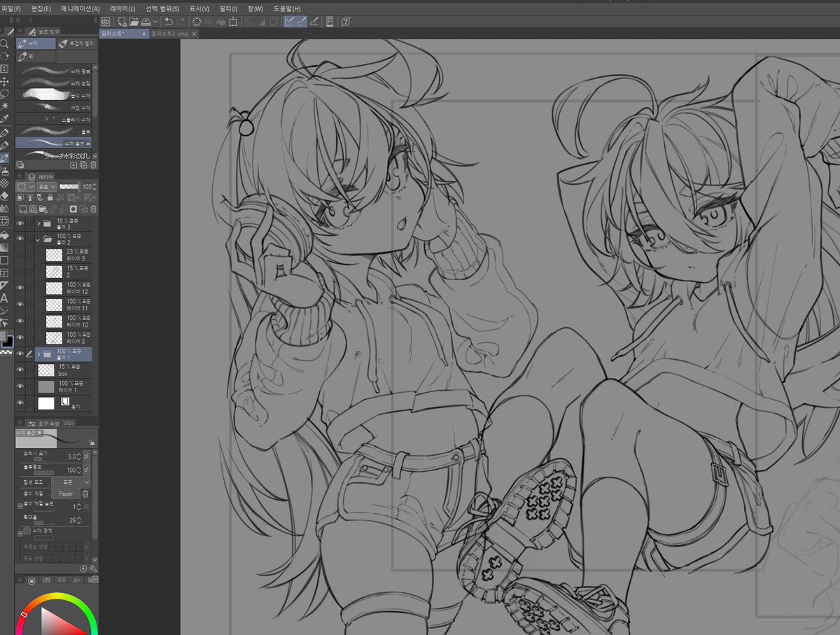Select the Eraser tool
This screenshot has width=840, height=635.
pyautogui.click(x=5, y=196)
